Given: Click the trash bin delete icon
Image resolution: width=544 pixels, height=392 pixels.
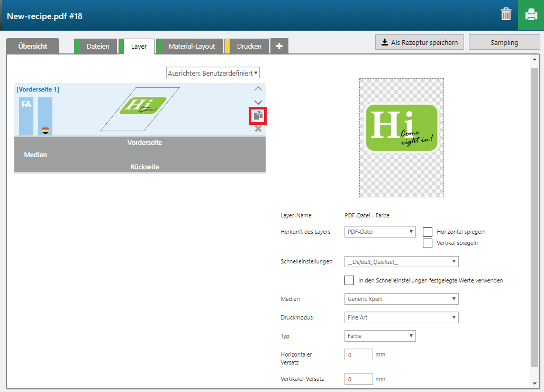Looking at the screenshot, I should (x=506, y=15).
